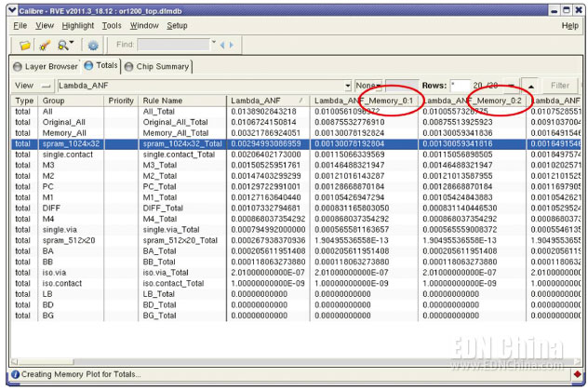Select the BB_Total rule
Image resolution: width=588 pixels, height=391 pixels.
click(x=159, y=262)
